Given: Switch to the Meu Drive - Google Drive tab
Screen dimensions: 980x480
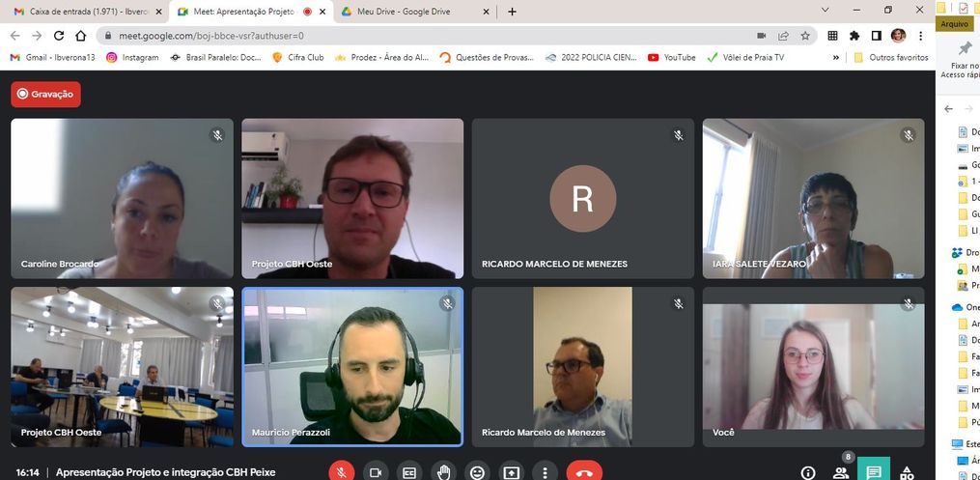Looking at the screenshot, I should click(404, 12).
